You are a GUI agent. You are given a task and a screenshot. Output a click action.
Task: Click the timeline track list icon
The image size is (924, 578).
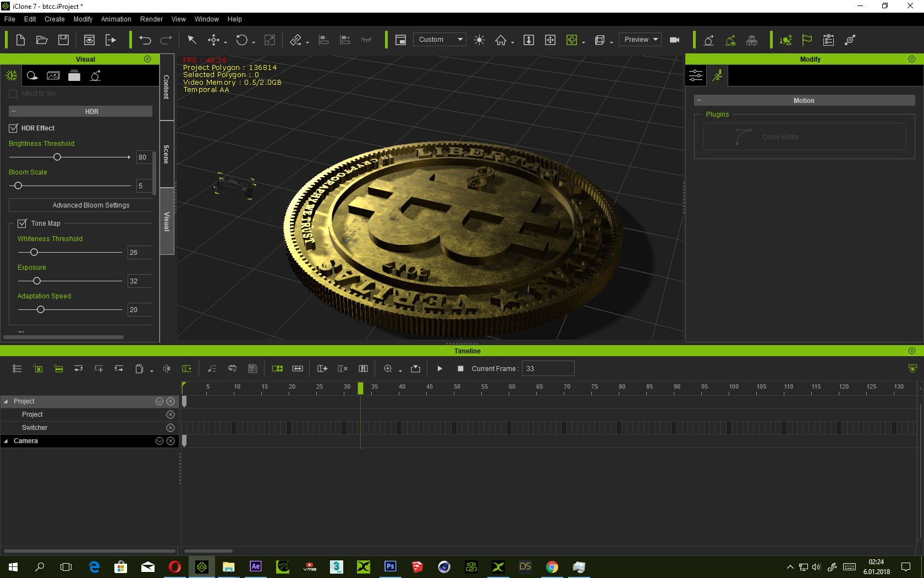pos(17,368)
